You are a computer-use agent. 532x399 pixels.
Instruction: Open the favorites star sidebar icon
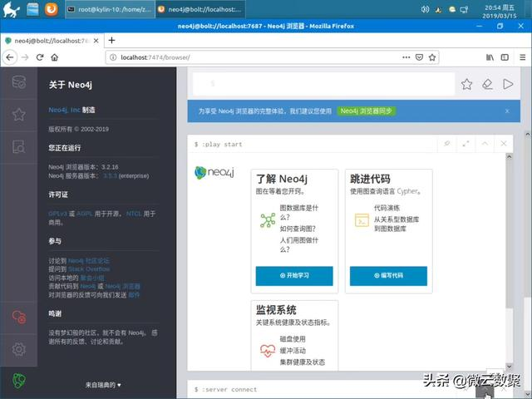pyautogui.click(x=18, y=115)
